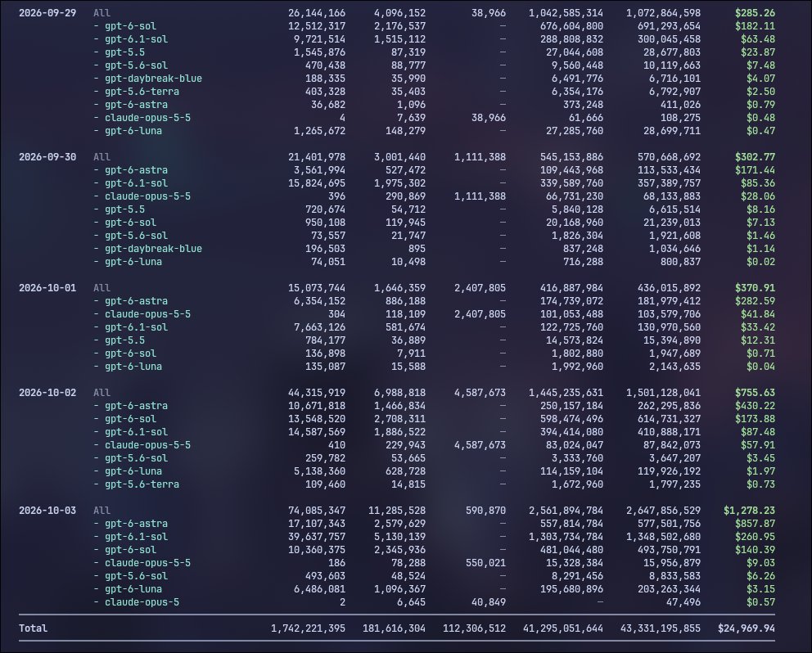Select gpt-5.6-terra in the $0.73 row
Screen dimensions: 812x653
142,484
